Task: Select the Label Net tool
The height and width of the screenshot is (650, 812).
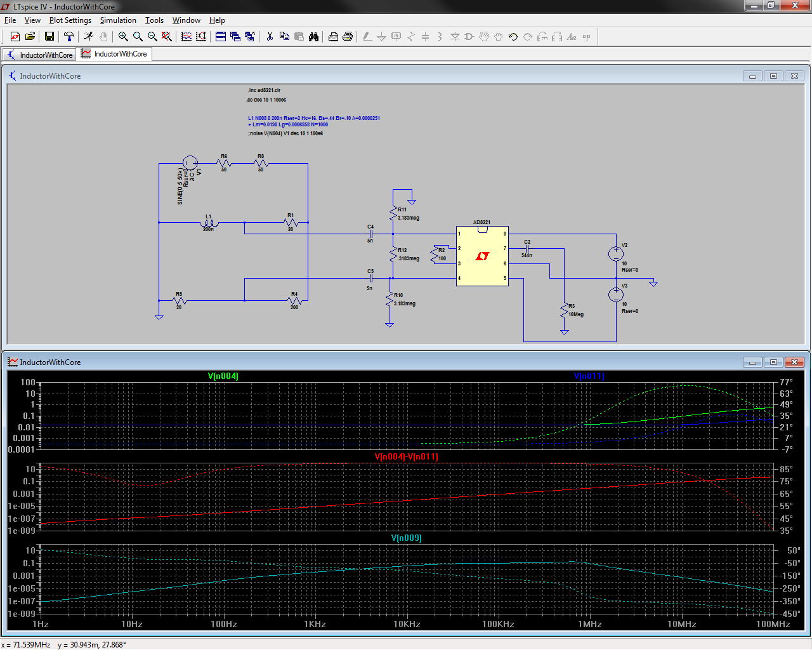Action: click(x=396, y=37)
